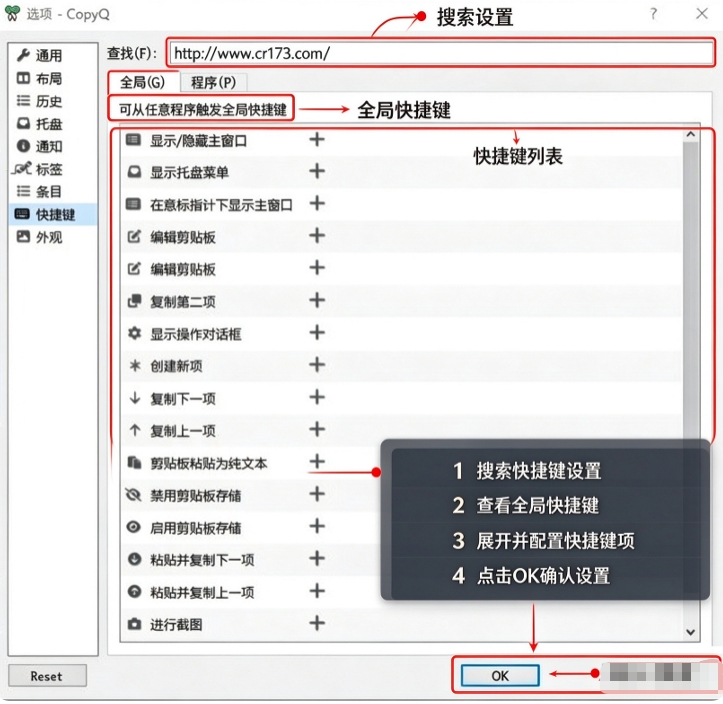Screen dimensions: 723x704
Task: Click the ? help button in title bar
Action: (x=653, y=14)
